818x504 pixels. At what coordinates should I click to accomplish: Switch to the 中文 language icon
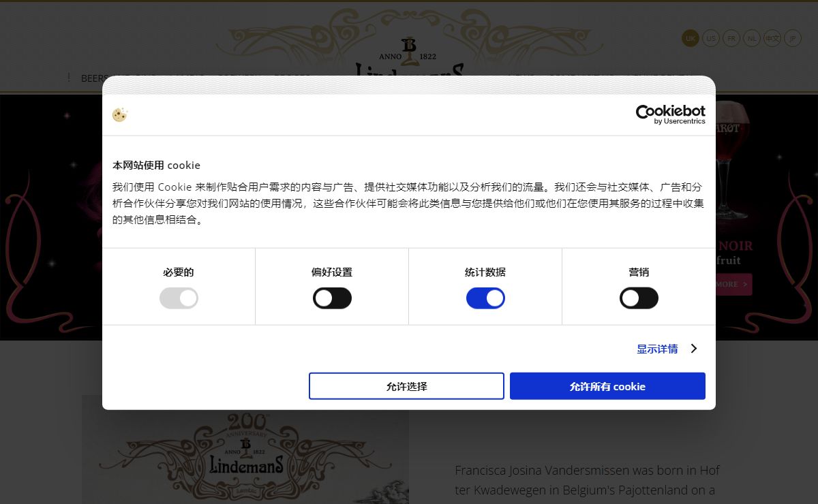pos(772,38)
